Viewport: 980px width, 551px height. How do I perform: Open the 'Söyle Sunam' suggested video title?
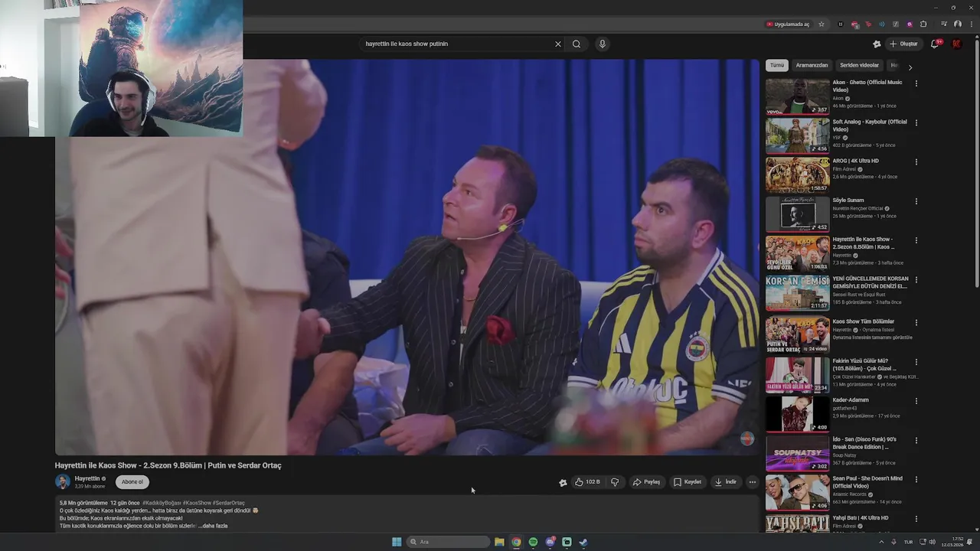(848, 200)
